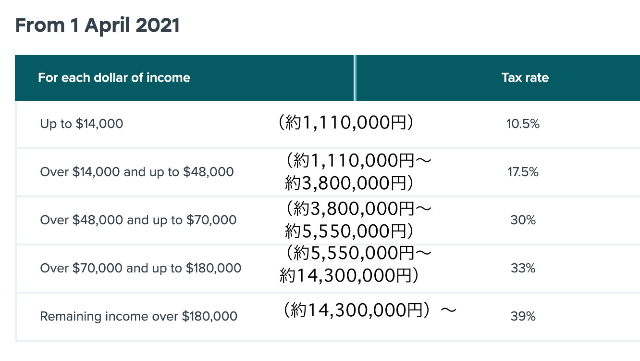The image size is (640, 361).
Task: Click the single 約1,110,000円 annotation in first row
Action: point(345,123)
